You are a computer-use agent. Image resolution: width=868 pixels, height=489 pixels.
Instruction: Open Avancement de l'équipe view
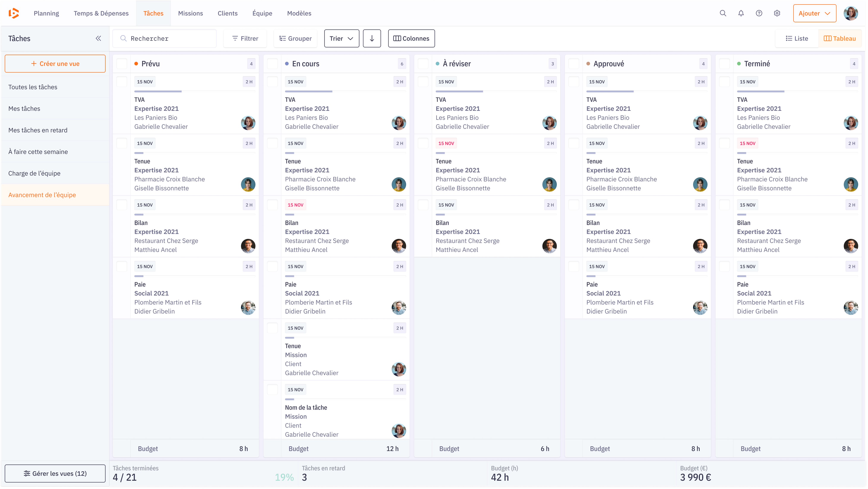(x=55, y=195)
